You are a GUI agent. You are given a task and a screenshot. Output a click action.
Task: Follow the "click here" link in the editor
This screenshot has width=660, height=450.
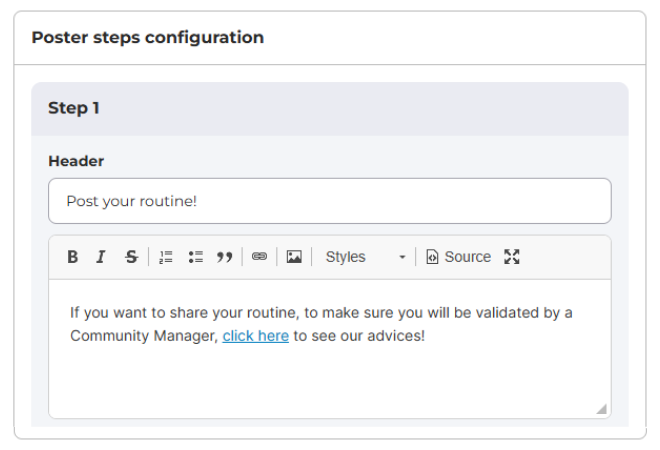click(256, 336)
